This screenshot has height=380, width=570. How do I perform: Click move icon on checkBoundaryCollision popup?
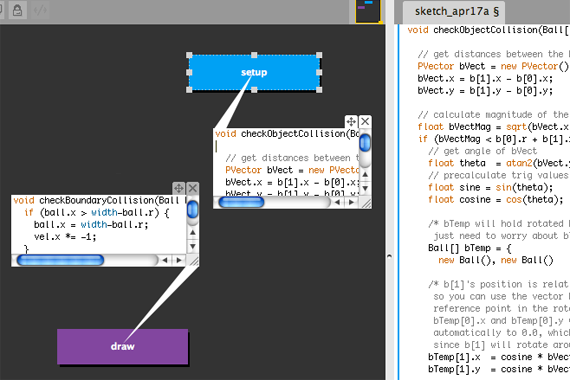tap(178, 188)
